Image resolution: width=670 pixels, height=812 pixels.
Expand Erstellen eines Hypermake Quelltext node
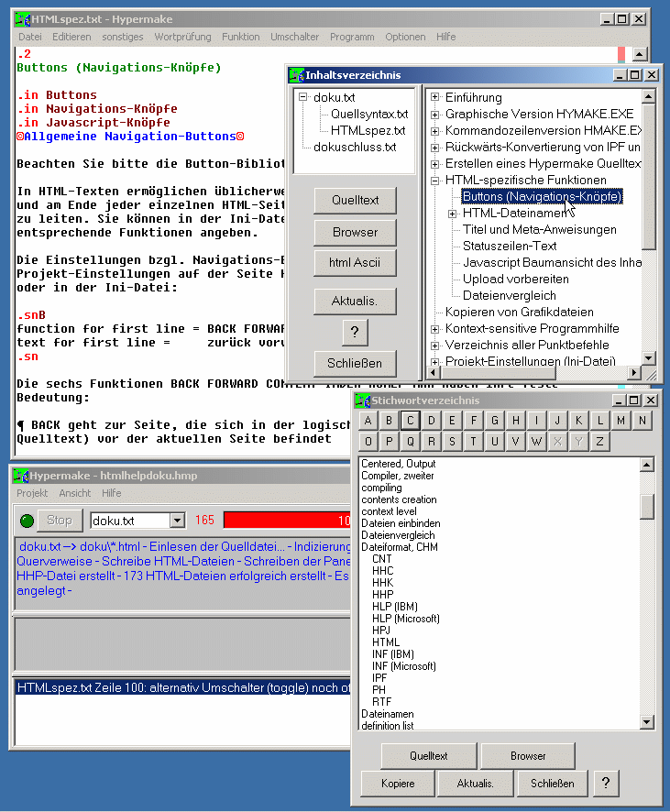(435, 164)
